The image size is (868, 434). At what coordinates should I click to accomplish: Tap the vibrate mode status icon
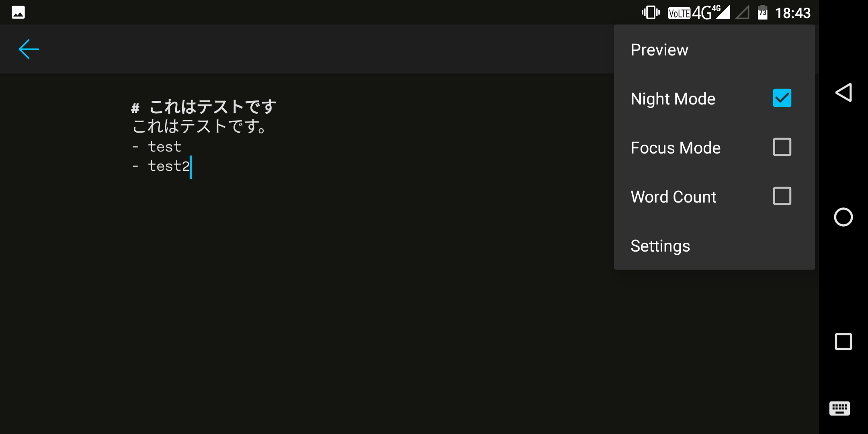tap(651, 13)
